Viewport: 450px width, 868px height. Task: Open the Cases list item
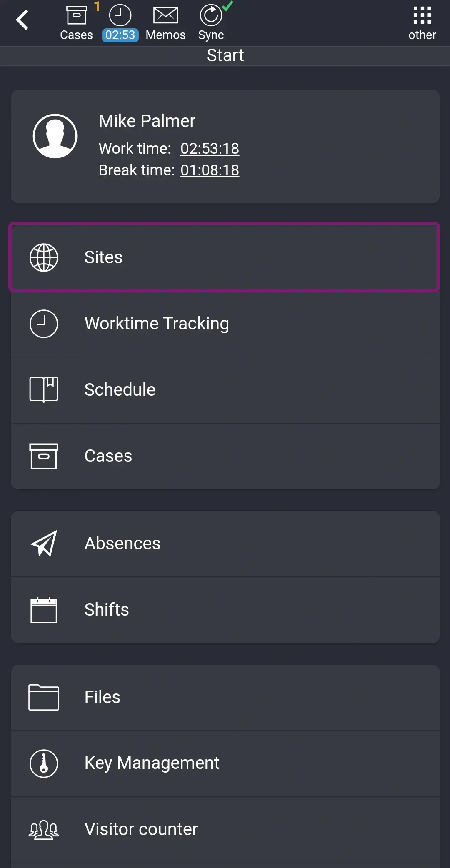point(225,456)
